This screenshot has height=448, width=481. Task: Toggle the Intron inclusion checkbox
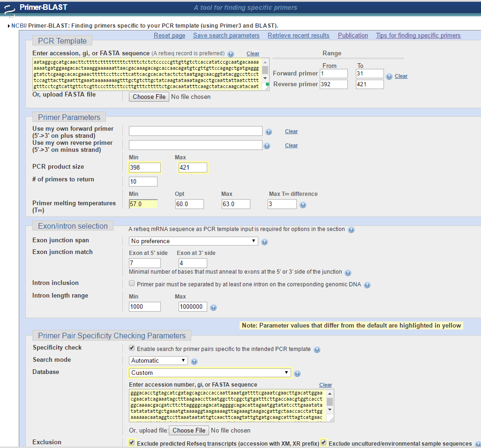(x=132, y=284)
